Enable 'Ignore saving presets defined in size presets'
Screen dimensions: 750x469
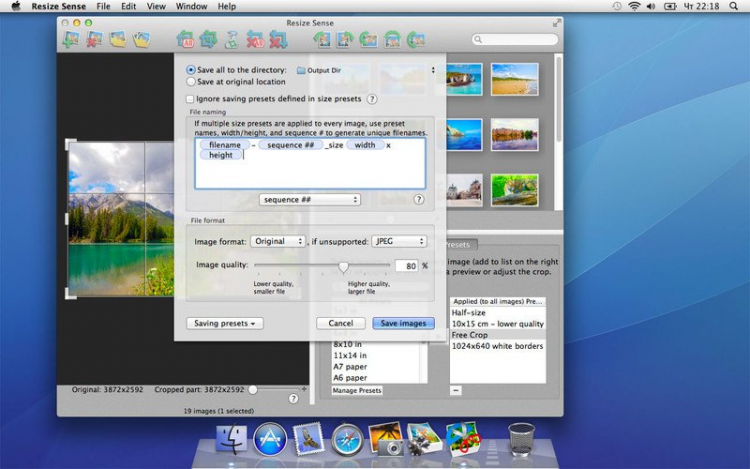[x=191, y=99]
